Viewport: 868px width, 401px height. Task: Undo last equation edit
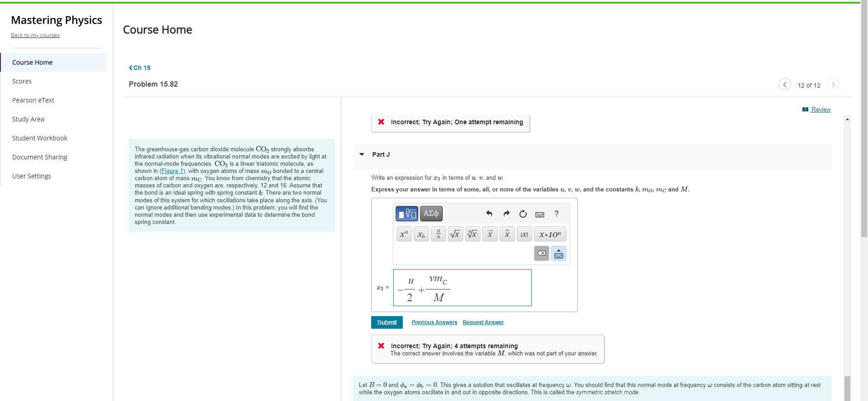(489, 214)
